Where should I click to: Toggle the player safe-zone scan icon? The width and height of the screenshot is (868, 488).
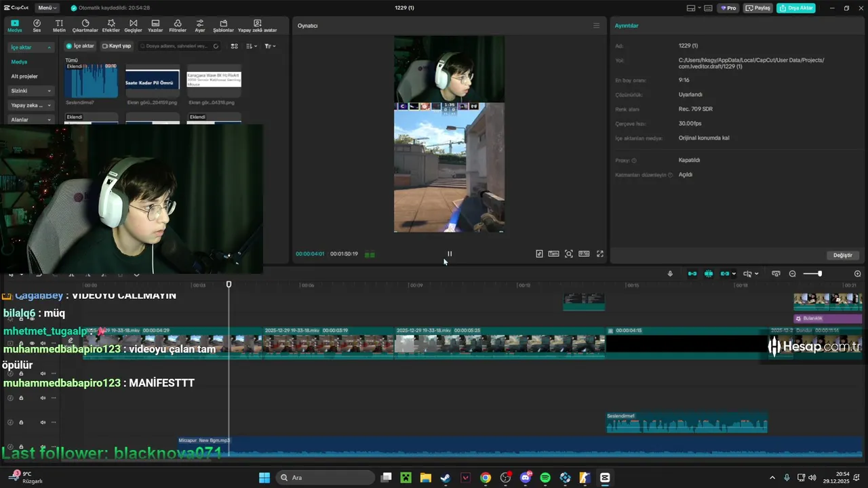[568, 253]
